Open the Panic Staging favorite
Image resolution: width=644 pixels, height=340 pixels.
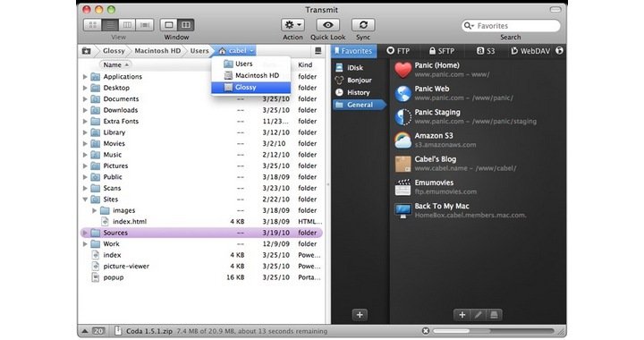pyautogui.click(x=478, y=116)
